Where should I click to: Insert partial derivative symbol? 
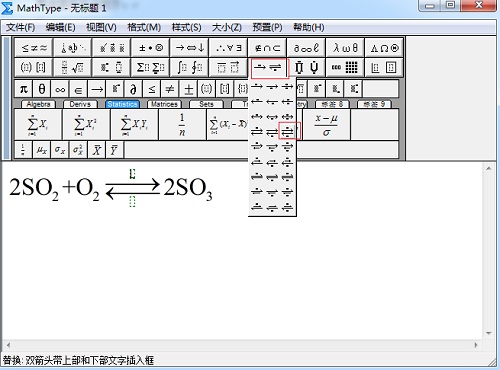133,89
